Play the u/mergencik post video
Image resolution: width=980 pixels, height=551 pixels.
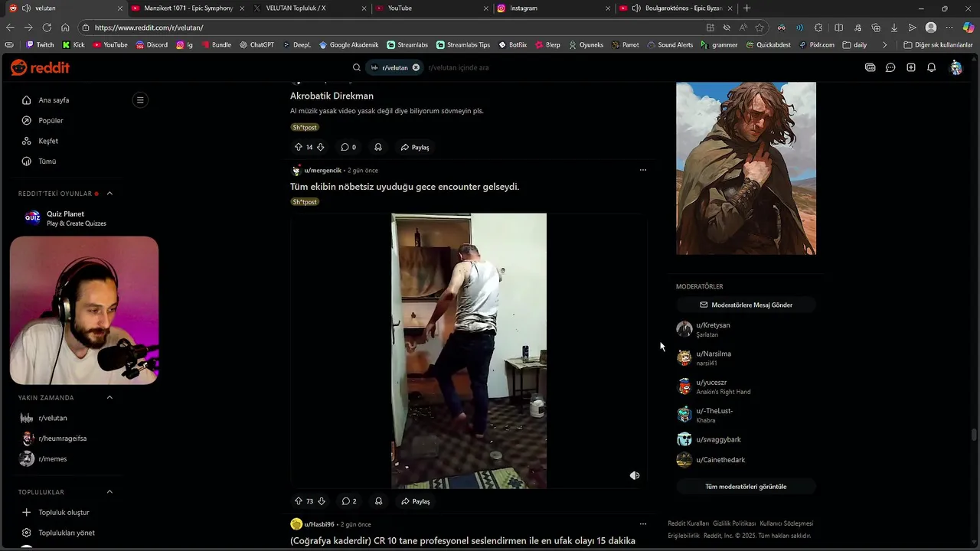(x=469, y=350)
